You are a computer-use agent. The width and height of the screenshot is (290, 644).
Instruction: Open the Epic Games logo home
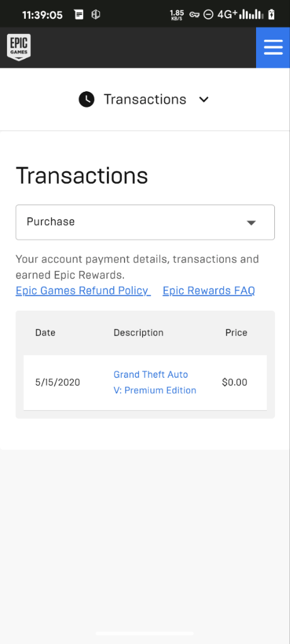(18, 47)
